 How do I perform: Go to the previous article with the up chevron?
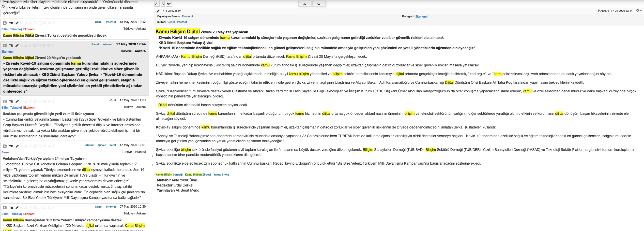pyautogui.click(x=305, y=4)
